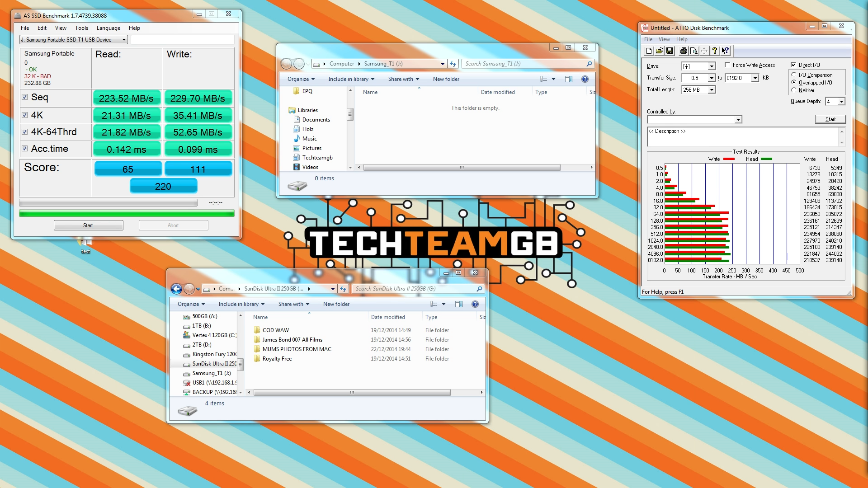Uncheck the Direct I/O checkbox
The image size is (868, 488).
793,65
